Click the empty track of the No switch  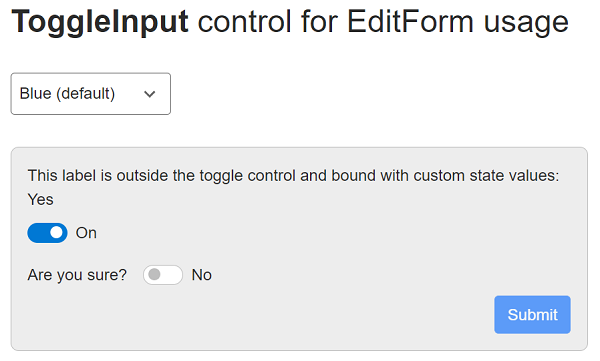pos(172,275)
